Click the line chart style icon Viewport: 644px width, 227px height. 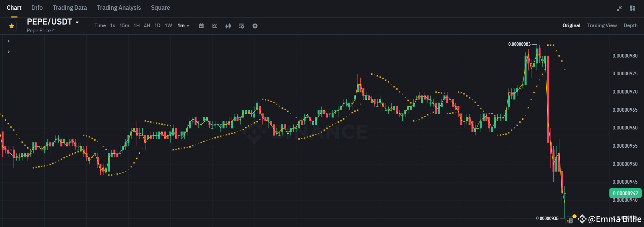[215, 26]
